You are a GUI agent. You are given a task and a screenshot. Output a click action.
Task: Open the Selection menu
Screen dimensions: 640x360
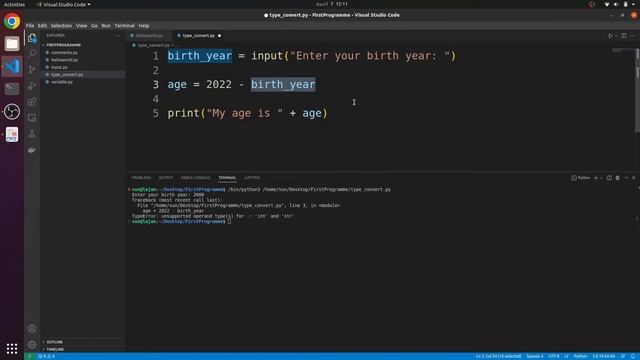pos(61,26)
